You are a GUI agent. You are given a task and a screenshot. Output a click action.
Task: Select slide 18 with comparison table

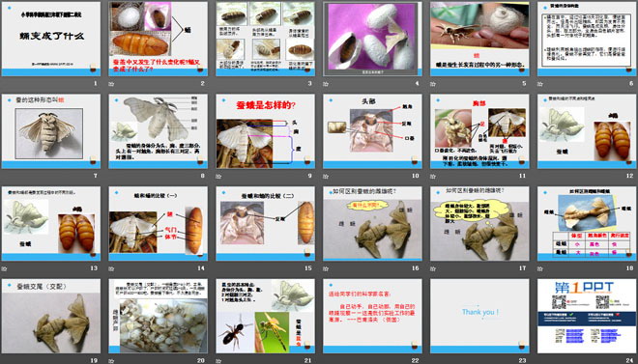[587, 224]
